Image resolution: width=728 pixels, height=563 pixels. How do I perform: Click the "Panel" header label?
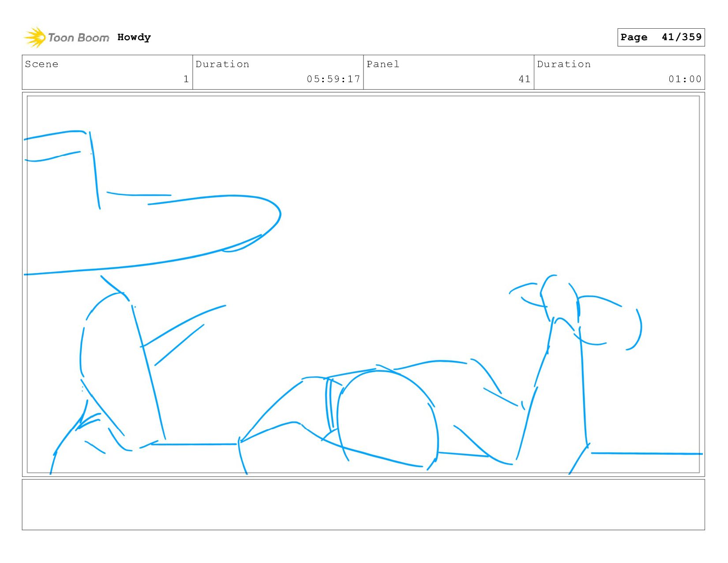tap(383, 64)
